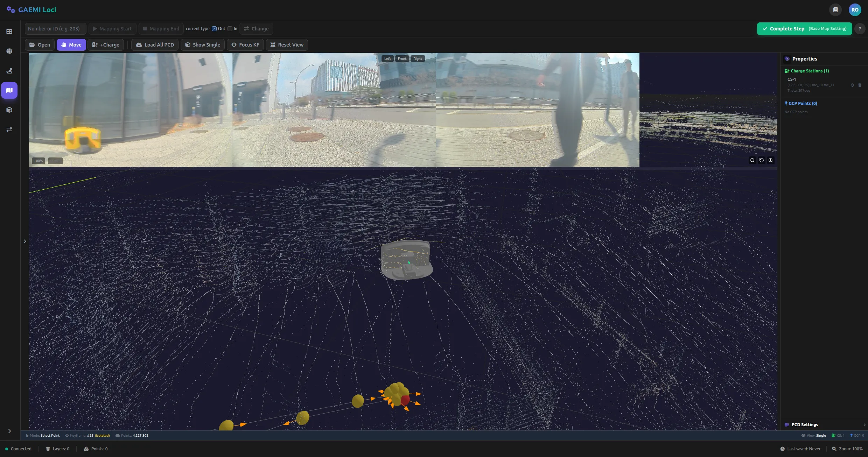
Task: Focus on CS-1 via its crosshair icon
Action: point(852,85)
